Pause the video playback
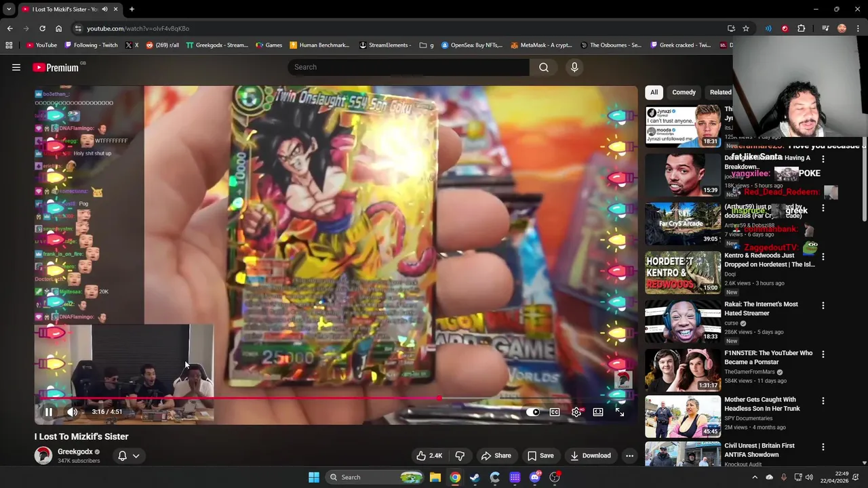Screen dimensions: 868x488 (49, 411)
